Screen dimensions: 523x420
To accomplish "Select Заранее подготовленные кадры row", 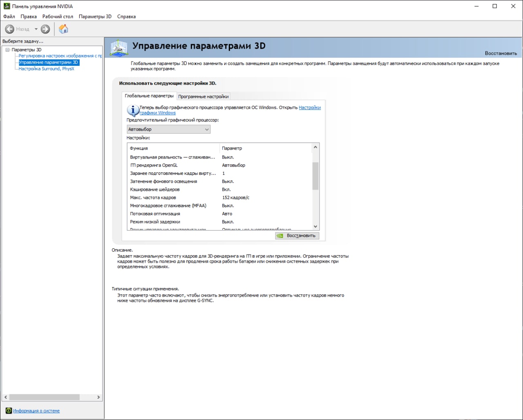I will [x=220, y=173].
